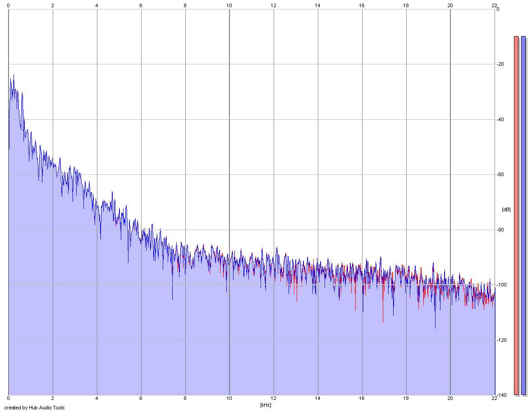Click the 6 kHz label on bottom axis
This screenshot has width=532, height=413.
(141, 399)
